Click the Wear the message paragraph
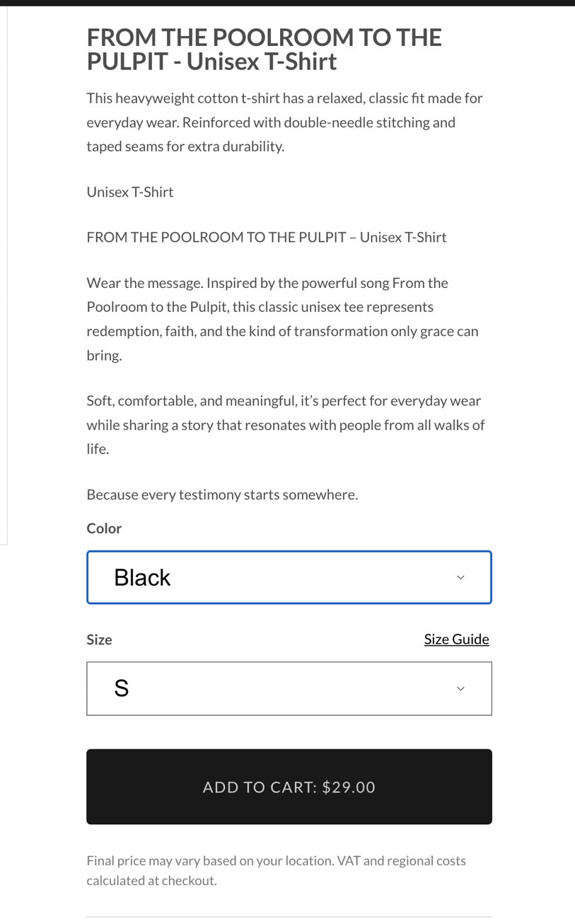 283,319
